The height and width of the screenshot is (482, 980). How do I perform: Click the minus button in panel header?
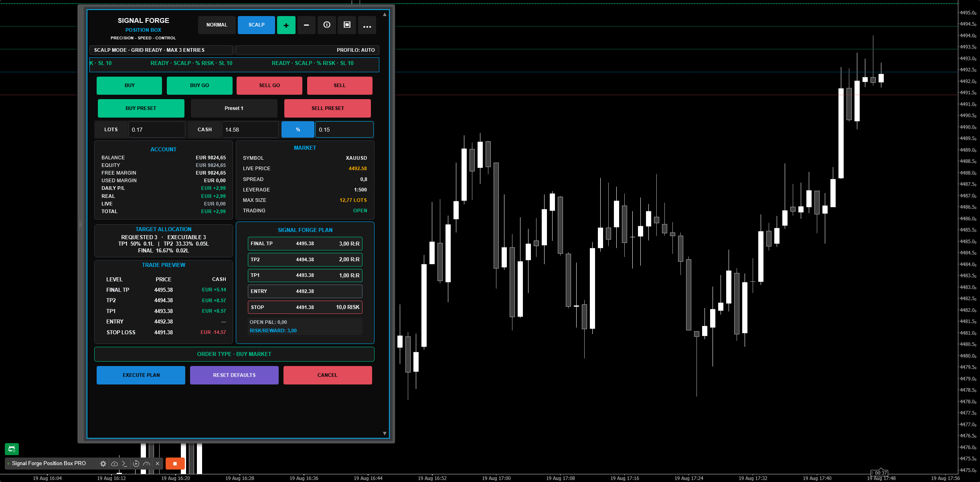point(306,25)
